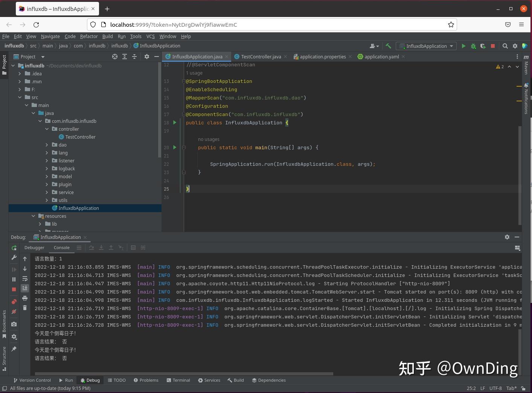Open Search Everywhere magnifier
The image size is (532, 393).
[505, 46]
